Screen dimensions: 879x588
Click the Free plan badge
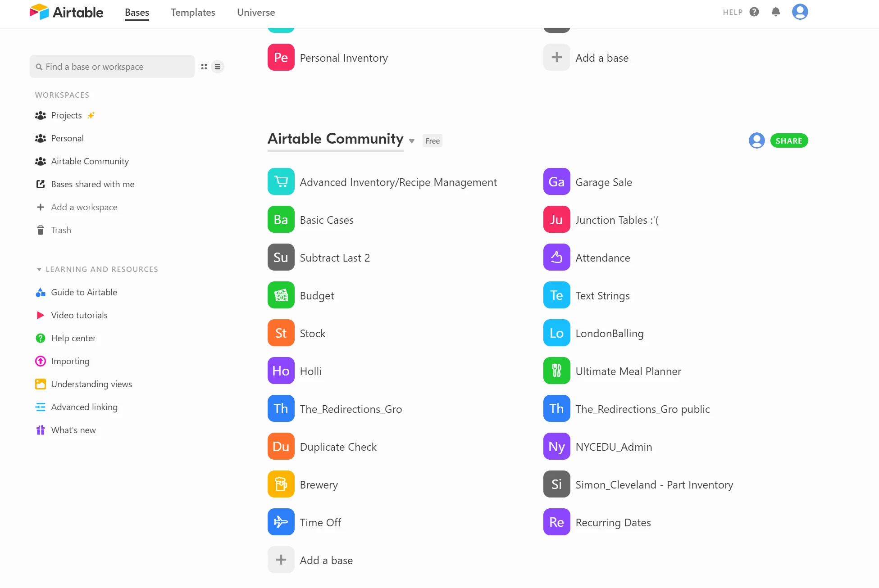click(433, 141)
